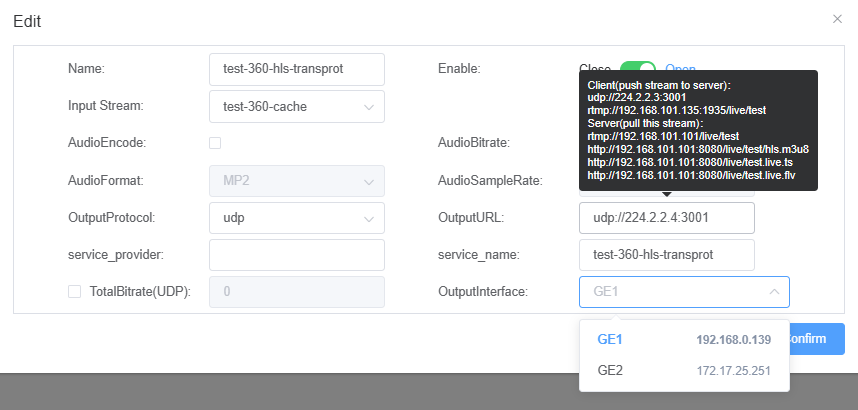Close the Edit dialog with the X icon
Image resolution: width=858 pixels, height=410 pixels.
click(837, 19)
